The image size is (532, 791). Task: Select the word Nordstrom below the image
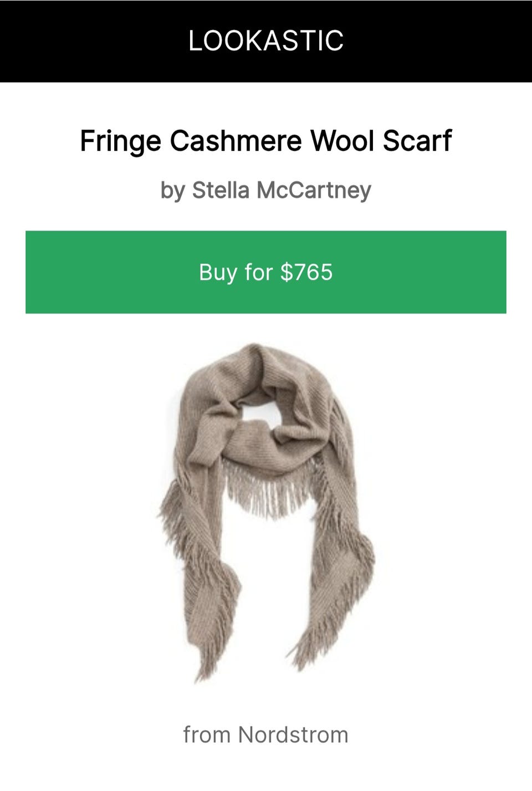293,735
